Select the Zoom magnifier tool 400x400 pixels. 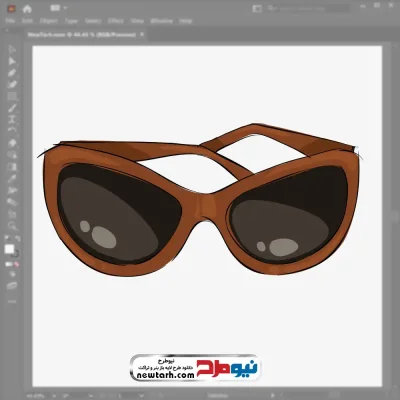(x=12, y=226)
